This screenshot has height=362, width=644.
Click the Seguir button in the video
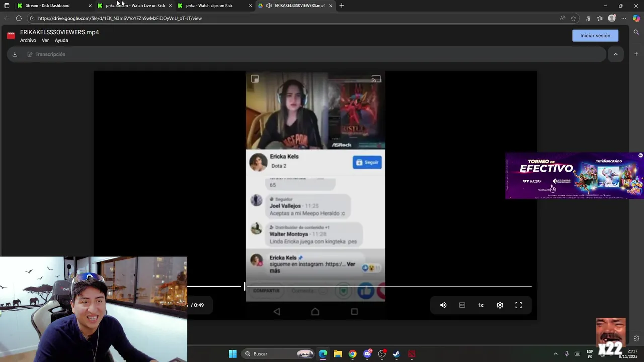click(367, 162)
